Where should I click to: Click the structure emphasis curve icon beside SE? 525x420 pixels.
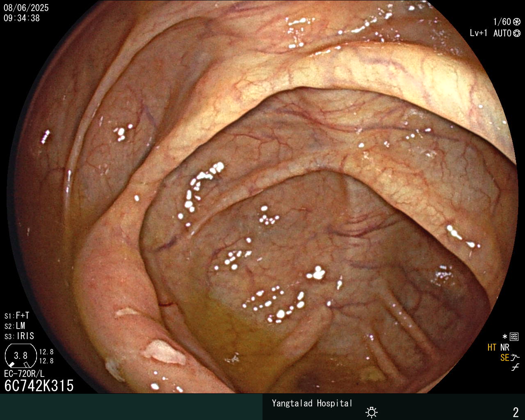pos(515,358)
